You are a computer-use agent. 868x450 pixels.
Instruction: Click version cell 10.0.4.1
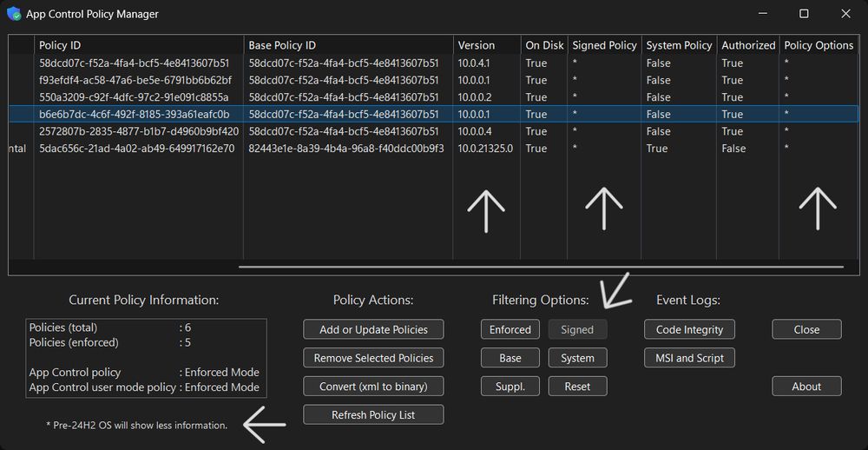(x=473, y=63)
